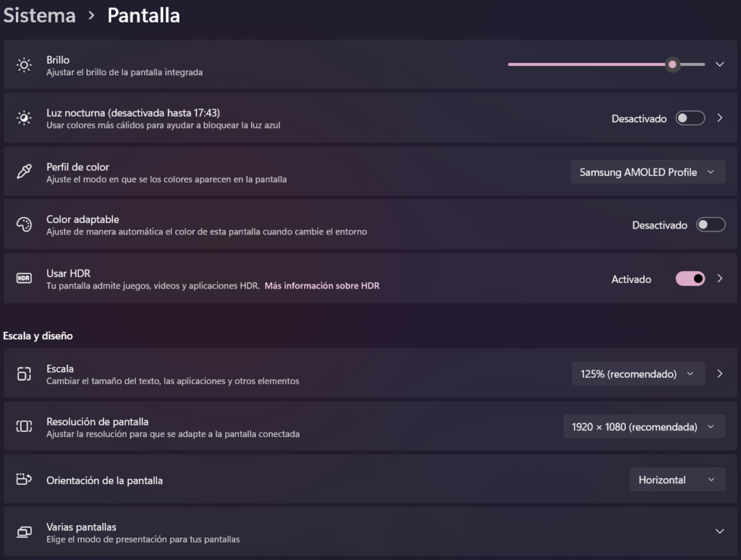Turn on the Color adaptable switch
Image resolution: width=741 pixels, height=560 pixels.
point(710,225)
